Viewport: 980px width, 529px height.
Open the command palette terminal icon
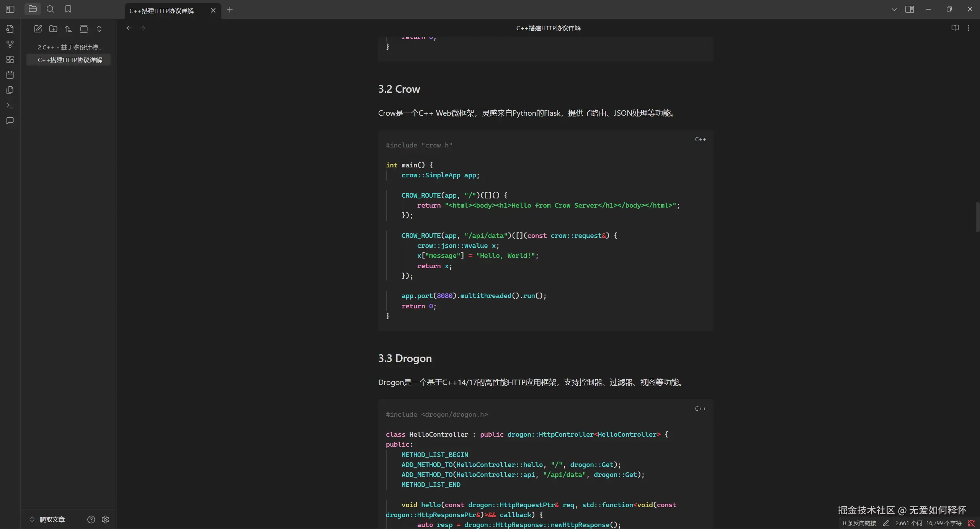pos(10,105)
